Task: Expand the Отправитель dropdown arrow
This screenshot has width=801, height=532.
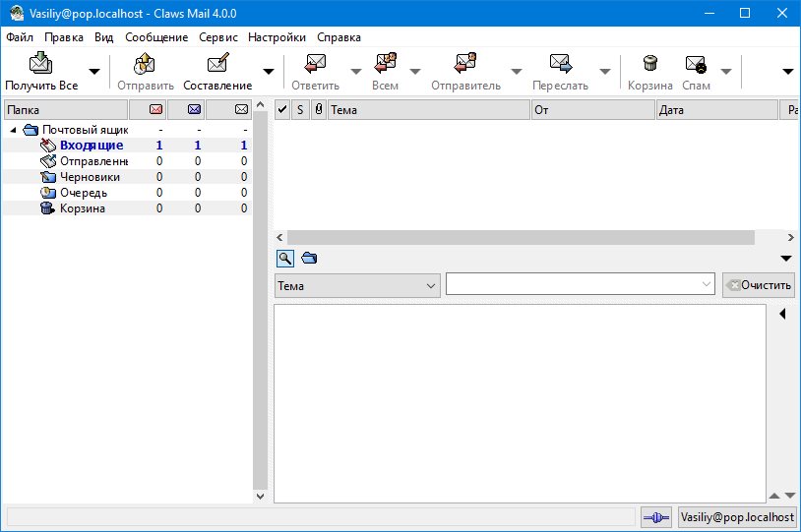Action: point(517,72)
